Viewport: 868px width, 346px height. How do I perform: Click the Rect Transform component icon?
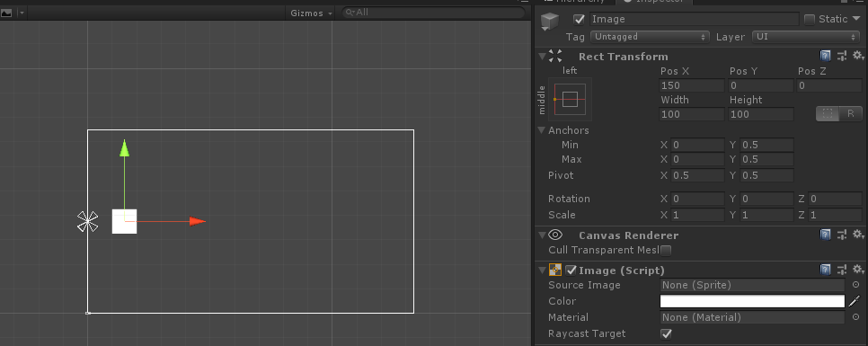point(555,56)
